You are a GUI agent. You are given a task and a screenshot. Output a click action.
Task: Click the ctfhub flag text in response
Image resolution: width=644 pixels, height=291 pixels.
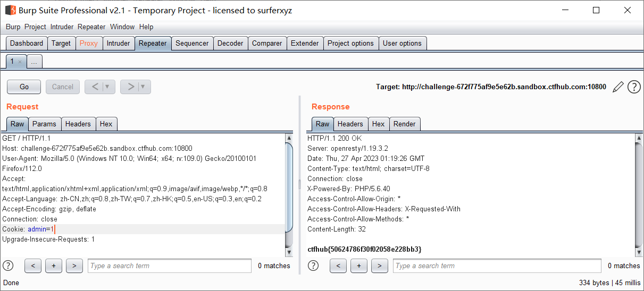tap(364, 249)
